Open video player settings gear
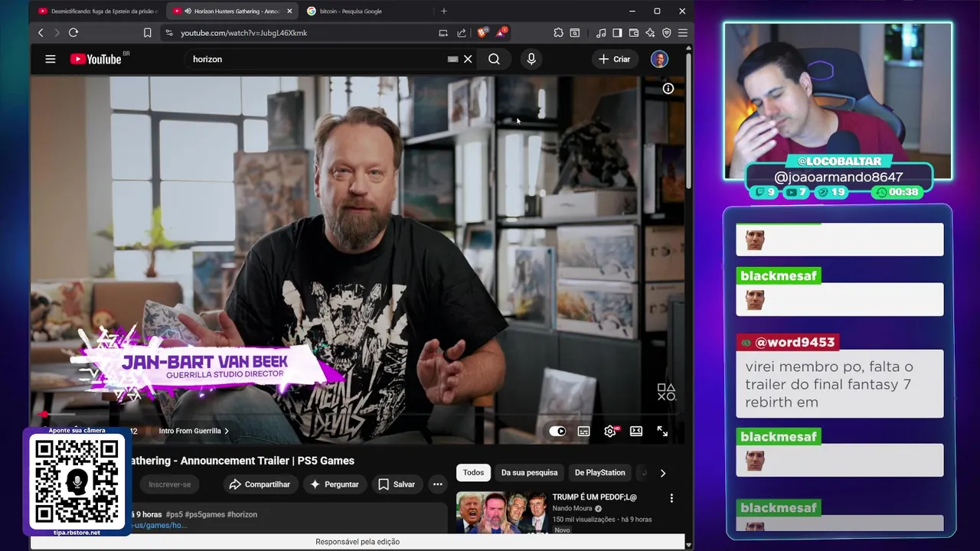The image size is (980, 551). coord(610,431)
